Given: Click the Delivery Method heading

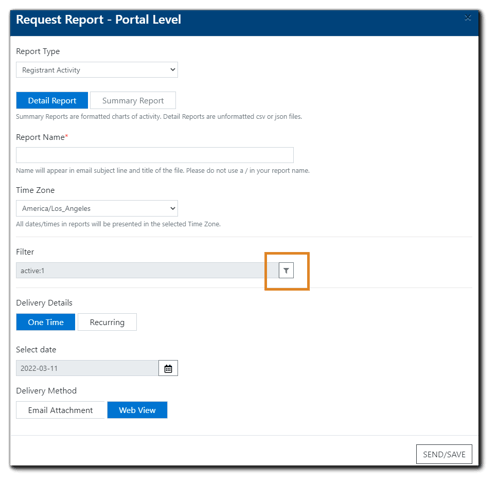Looking at the screenshot, I should pos(46,391).
